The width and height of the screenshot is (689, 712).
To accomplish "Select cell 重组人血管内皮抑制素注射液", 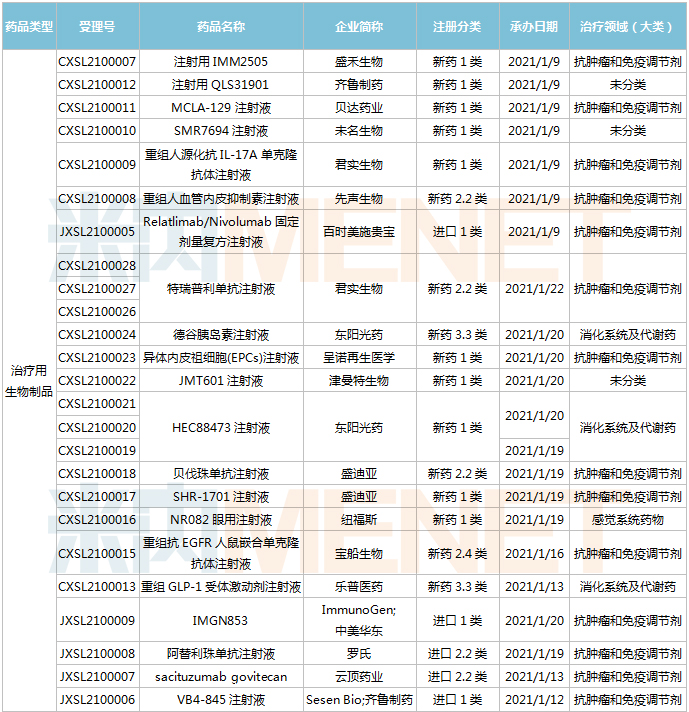I will [221, 198].
